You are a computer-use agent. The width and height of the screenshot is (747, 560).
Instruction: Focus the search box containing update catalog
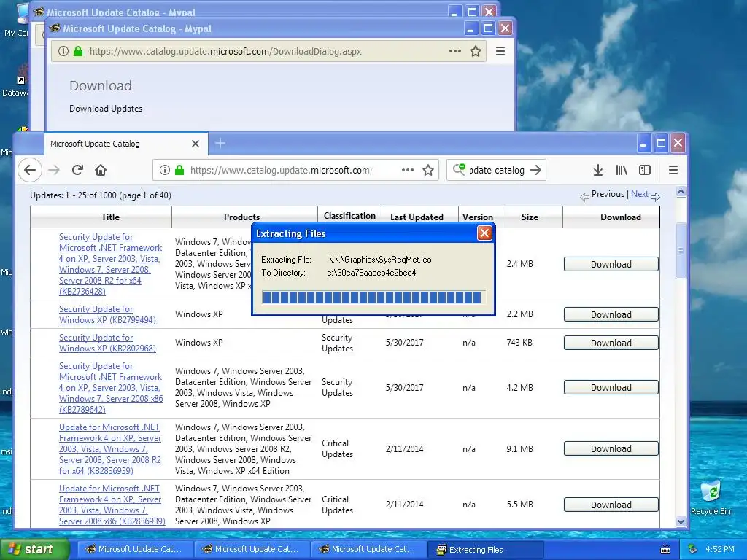[x=495, y=170]
